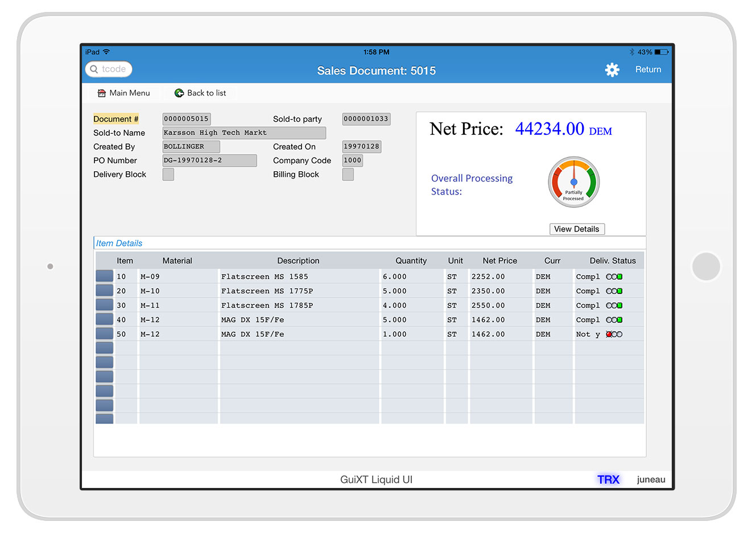Select row for item 10 Flatscreen MS 1585
Viewport: 756px width, 538px height.
(x=105, y=276)
